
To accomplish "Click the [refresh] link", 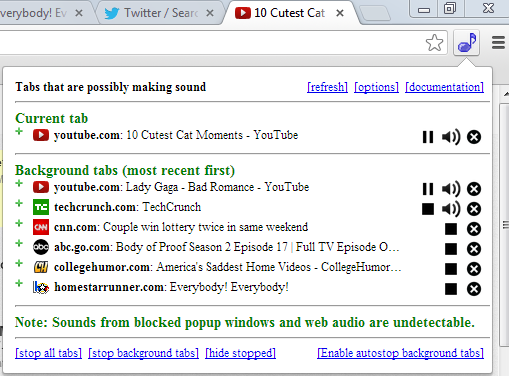I will [327, 87].
